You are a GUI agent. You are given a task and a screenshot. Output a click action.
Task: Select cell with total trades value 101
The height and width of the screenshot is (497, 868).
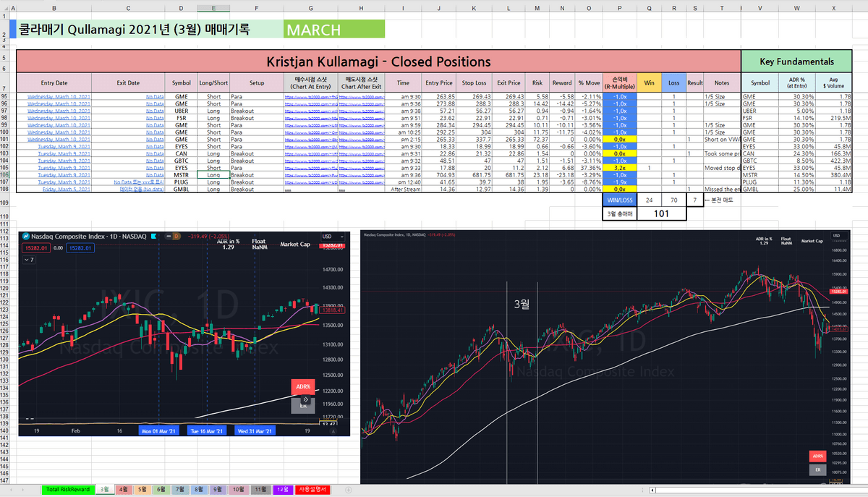(660, 214)
